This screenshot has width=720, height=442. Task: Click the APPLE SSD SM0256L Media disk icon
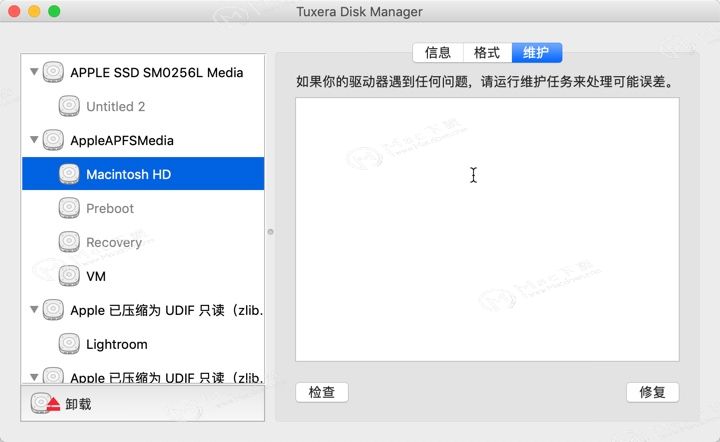(53, 72)
